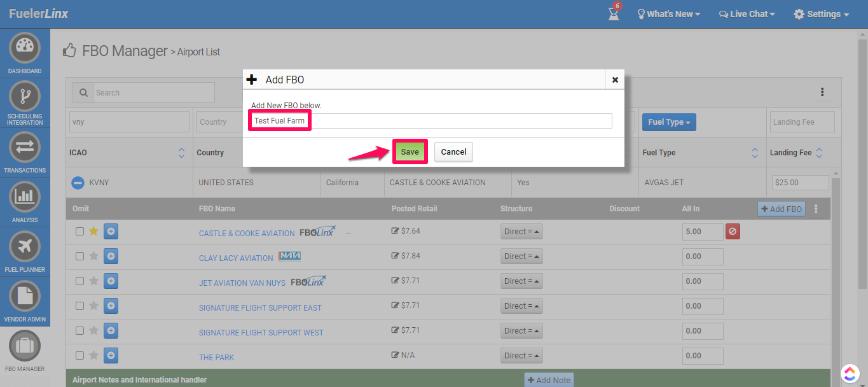Toggle favorite star for Signature Flight Support East
The width and height of the screenshot is (868, 387).
[x=93, y=306]
